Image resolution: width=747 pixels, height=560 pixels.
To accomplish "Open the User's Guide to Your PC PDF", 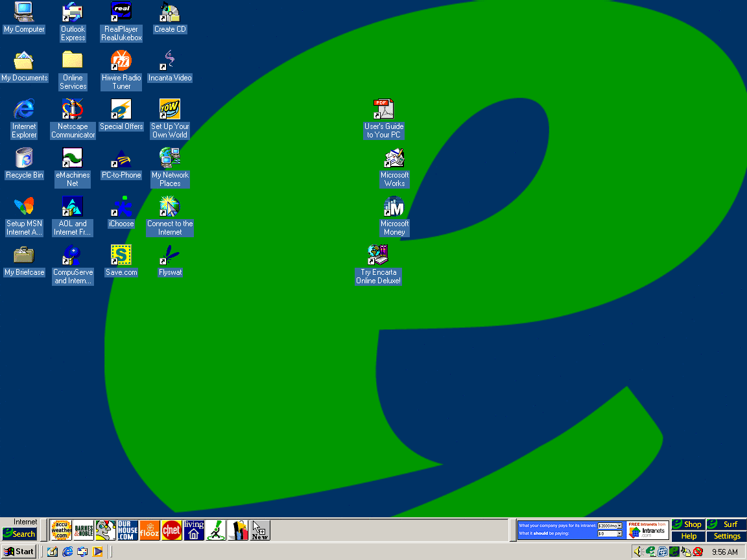I will (x=383, y=110).
